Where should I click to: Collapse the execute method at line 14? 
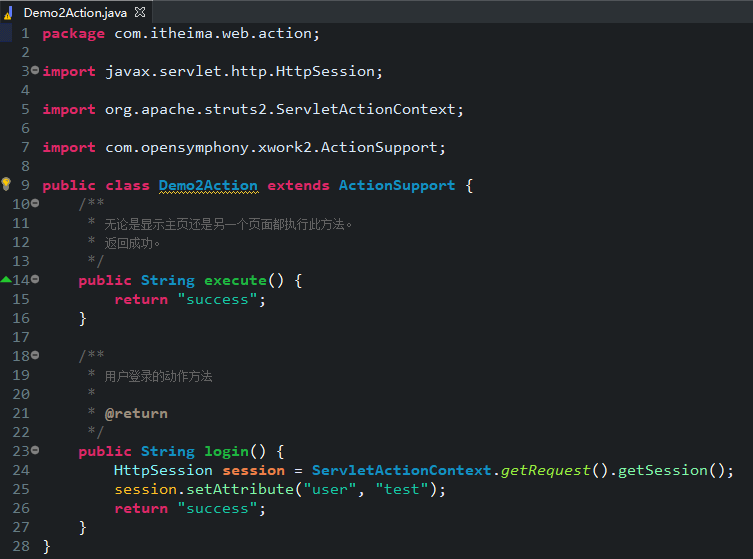(x=35, y=280)
